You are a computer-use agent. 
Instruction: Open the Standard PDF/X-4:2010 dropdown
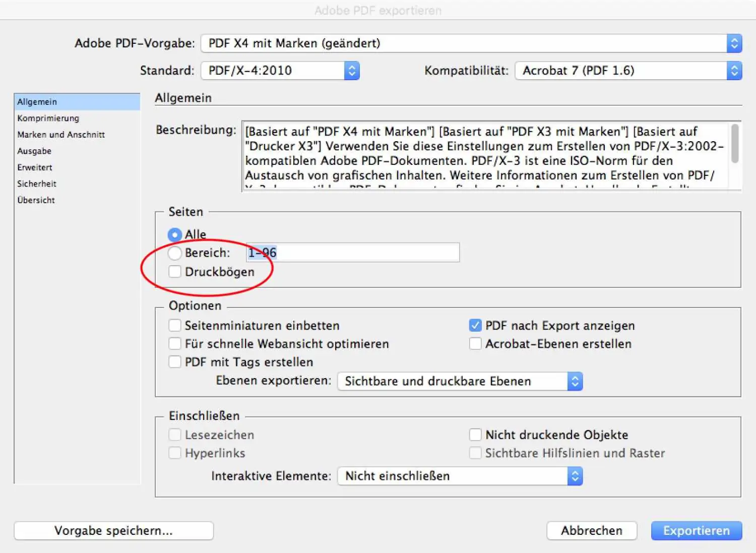pyautogui.click(x=280, y=71)
